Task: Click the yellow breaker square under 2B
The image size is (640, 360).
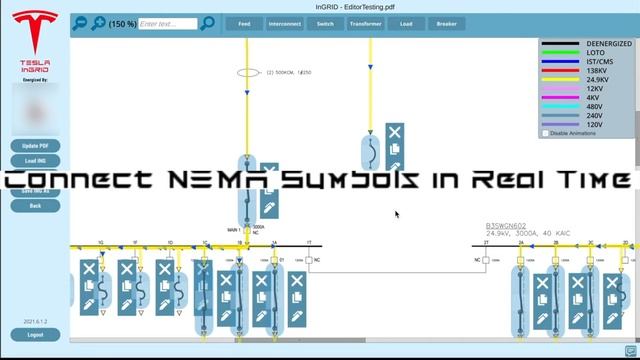Action: pyautogui.click(x=556, y=260)
